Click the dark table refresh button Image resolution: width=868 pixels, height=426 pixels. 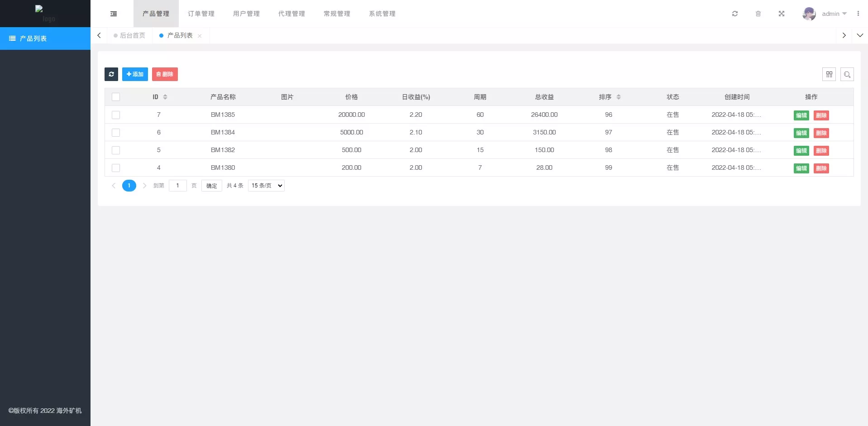[x=111, y=74]
